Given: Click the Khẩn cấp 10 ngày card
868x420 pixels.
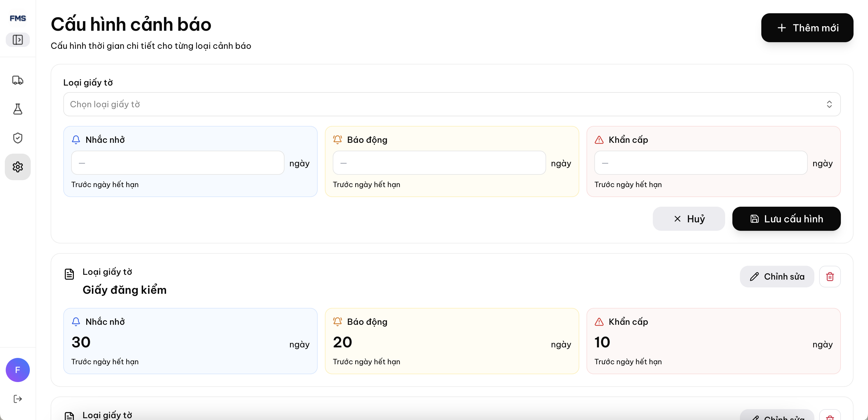Looking at the screenshot, I should tap(713, 341).
